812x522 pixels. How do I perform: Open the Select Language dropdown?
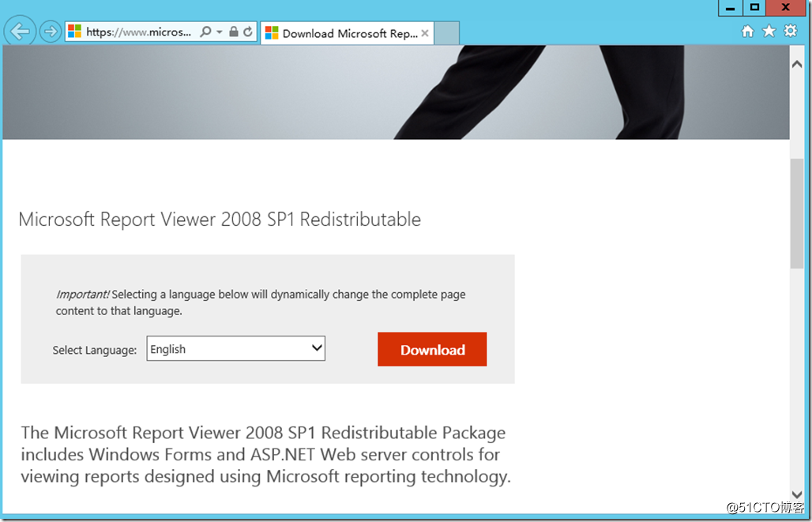pyautogui.click(x=235, y=348)
